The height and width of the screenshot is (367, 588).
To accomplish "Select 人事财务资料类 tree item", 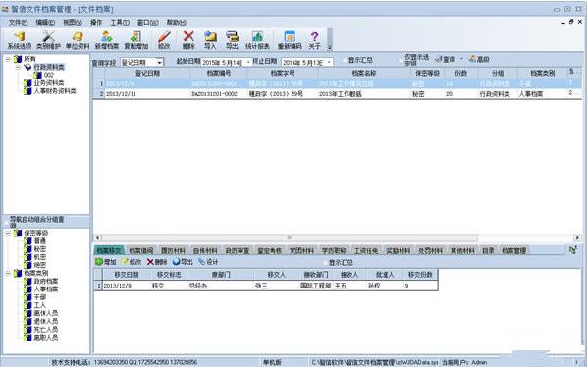I will (55, 90).
